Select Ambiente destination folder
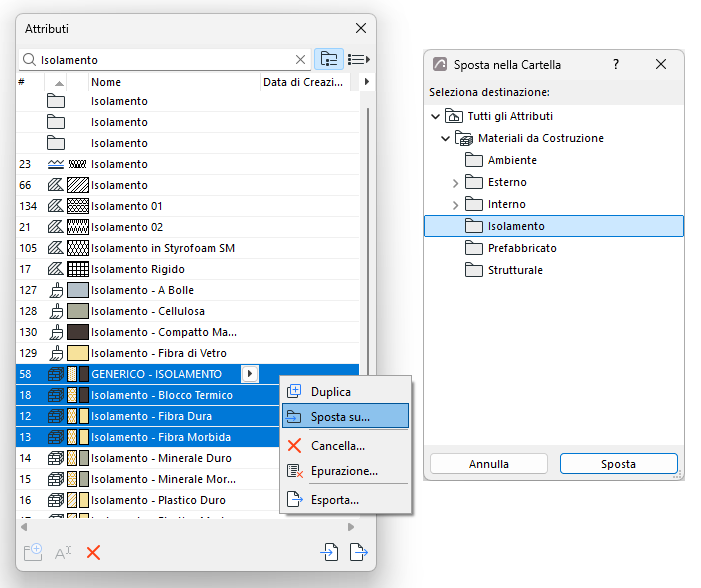701x588 pixels. pyautogui.click(x=512, y=160)
